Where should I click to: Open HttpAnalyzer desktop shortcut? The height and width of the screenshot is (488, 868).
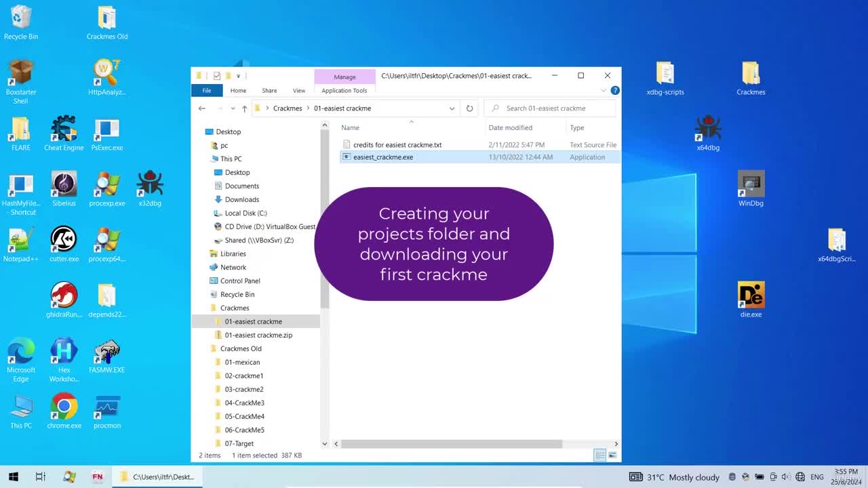(x=107, y=77)
